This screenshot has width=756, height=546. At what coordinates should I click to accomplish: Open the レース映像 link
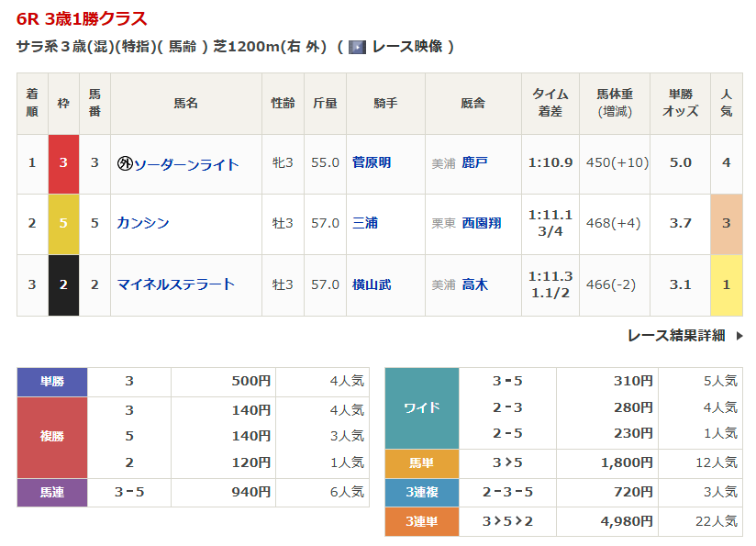click(x=407, y=47)
